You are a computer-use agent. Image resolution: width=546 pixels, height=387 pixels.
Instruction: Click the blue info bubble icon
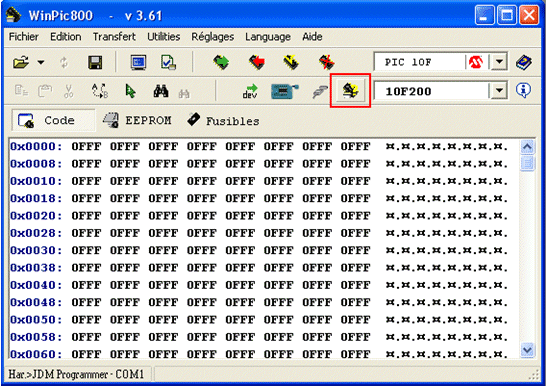[x=523, y=91]
